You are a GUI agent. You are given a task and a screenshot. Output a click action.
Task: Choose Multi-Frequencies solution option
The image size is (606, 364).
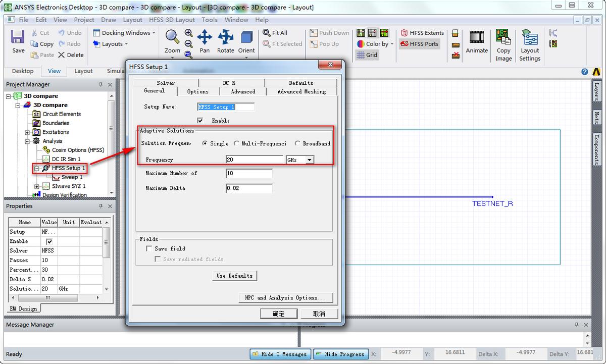tap(237, 143)
